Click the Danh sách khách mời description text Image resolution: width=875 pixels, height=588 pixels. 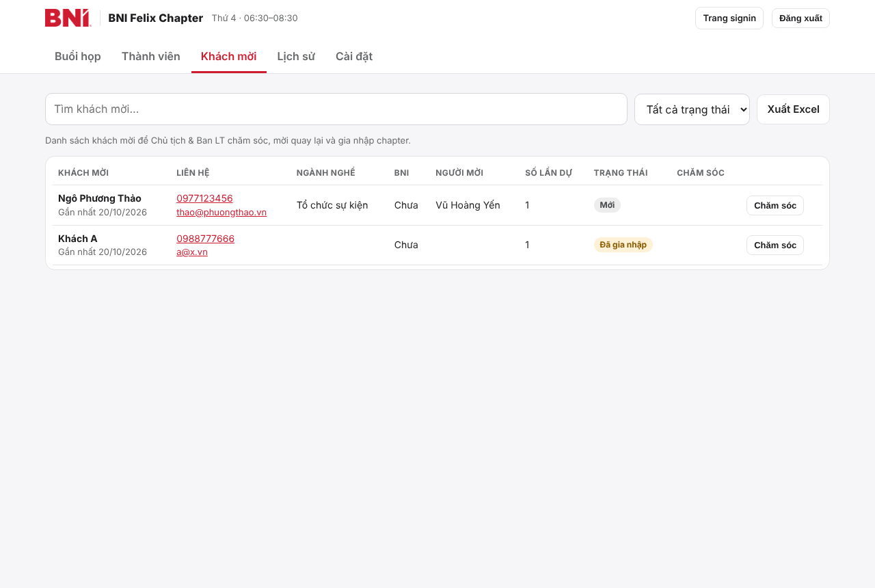click(228, 140)
